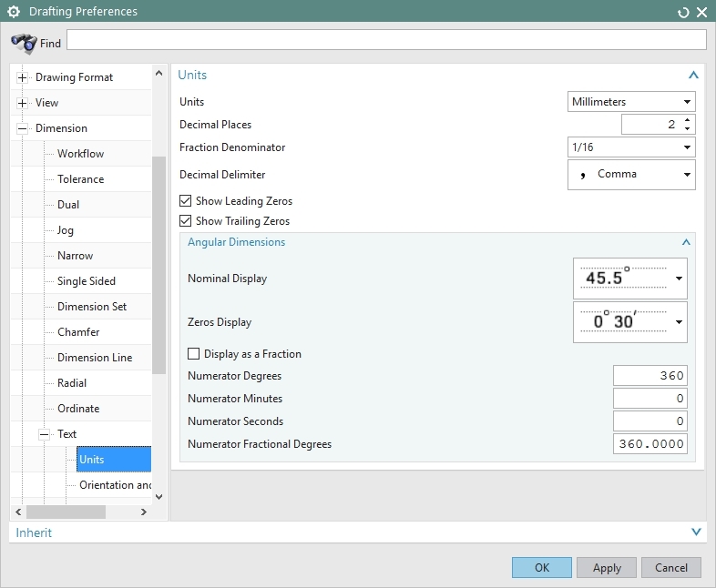
Task: Collapse the Angular Dimensions group chevron
Action: click(x=686, y=242)
